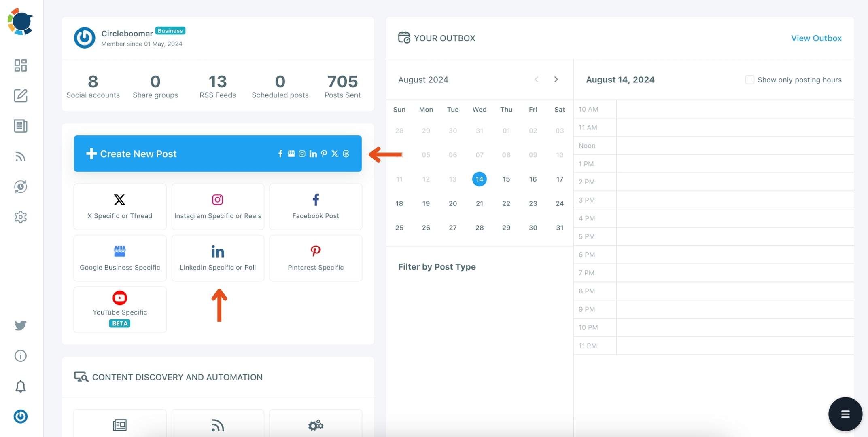868x437 pixels.
Task: Open the RSS Feeds section icon
Action: pyautogui.click(x=21, y=156)
